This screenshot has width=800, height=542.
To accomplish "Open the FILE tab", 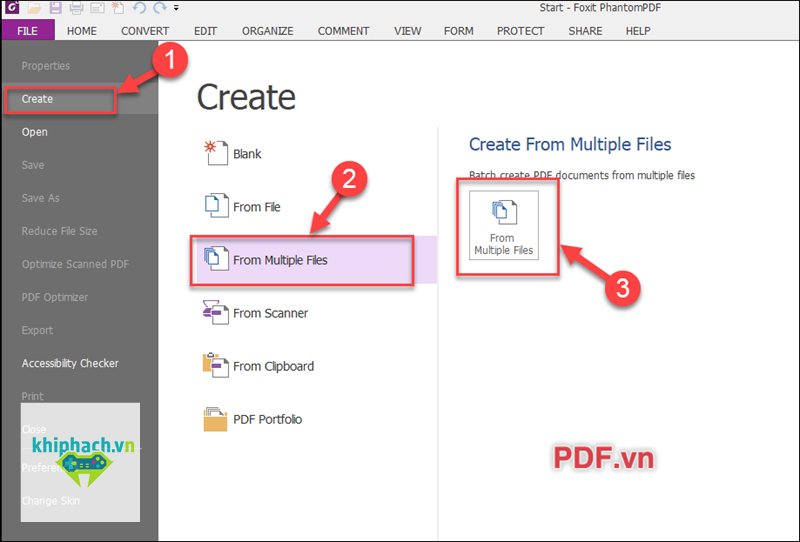I will (28, 31).
